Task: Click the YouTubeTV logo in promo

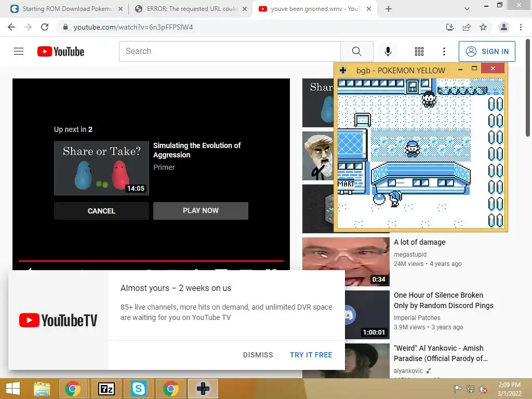Action: (58, 320)
